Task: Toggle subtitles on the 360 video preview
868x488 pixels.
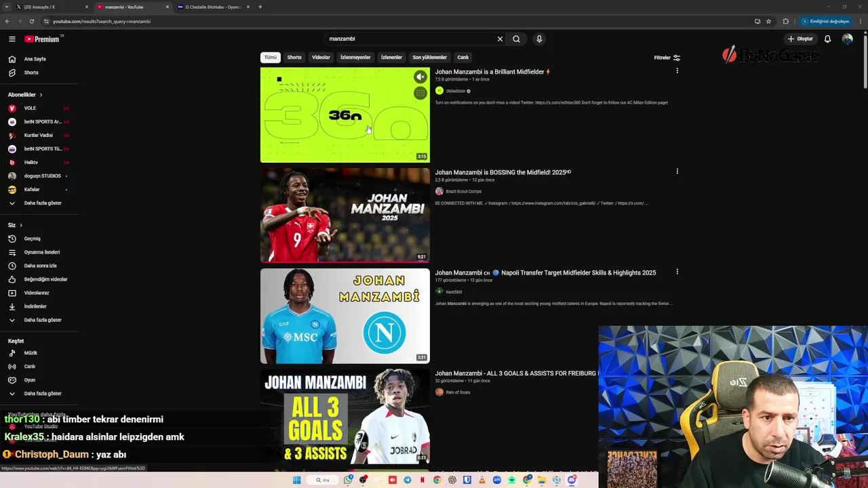Action: click(x=420, y=93)
